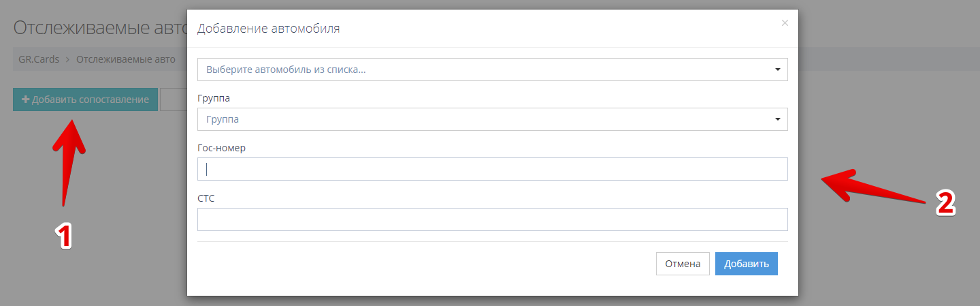This screenshot has width=980, height=306.
Task: Confirm with the blue Добавить button
Action: pyautogui.click(x=746, y=264)
